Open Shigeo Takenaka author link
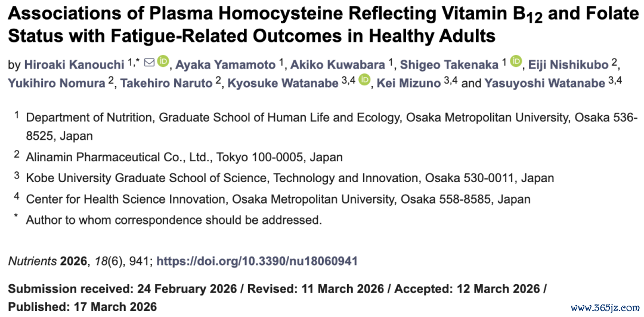 point(449,64)
